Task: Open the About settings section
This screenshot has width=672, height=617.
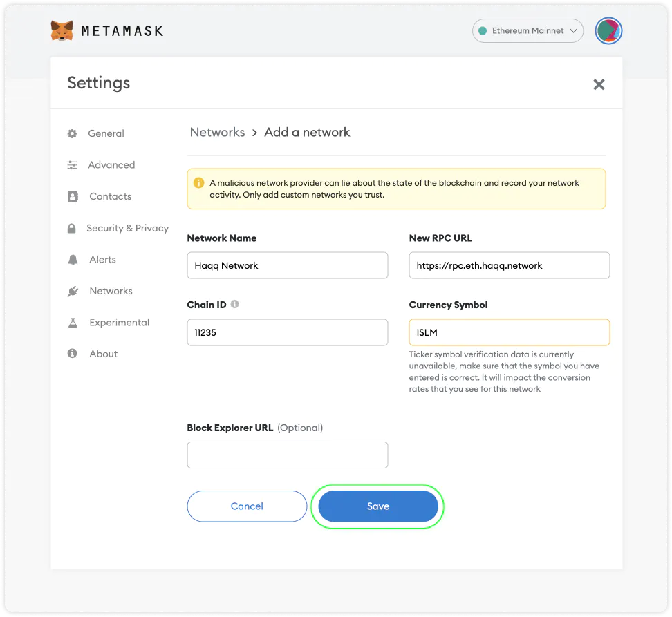Action: [x=103, y=354]
